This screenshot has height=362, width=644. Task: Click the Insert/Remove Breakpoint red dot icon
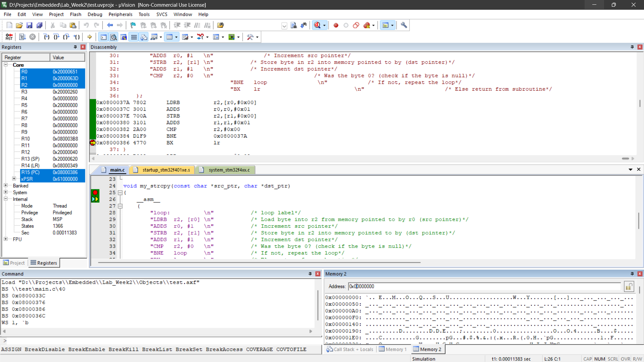[336, 25]
